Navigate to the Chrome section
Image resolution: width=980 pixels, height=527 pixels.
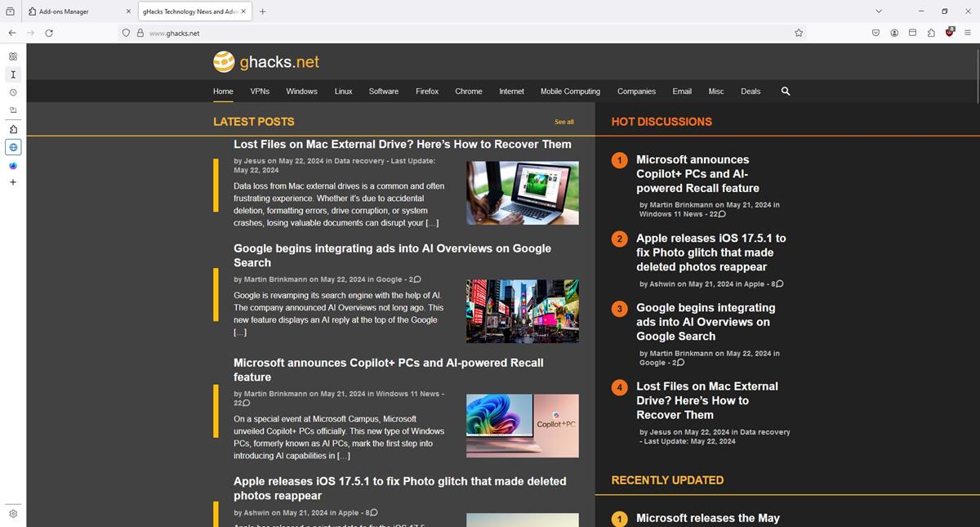pos(469,92)
